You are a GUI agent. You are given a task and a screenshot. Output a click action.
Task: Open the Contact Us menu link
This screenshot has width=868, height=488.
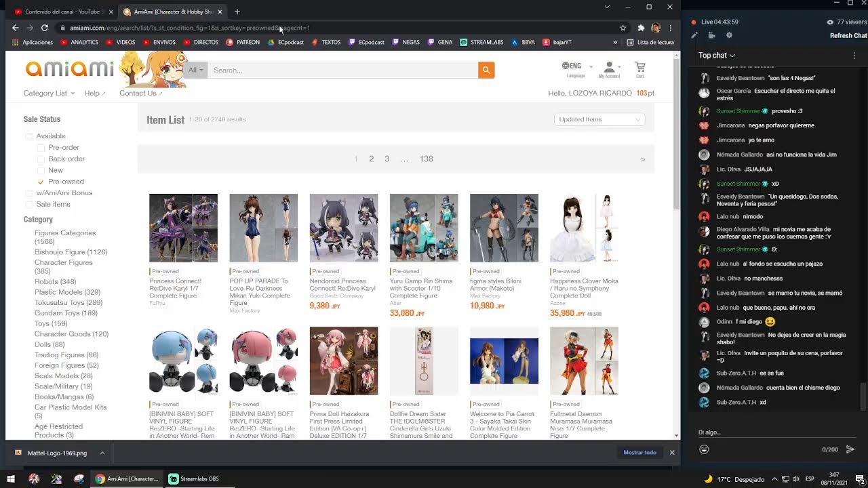point(141,93)
